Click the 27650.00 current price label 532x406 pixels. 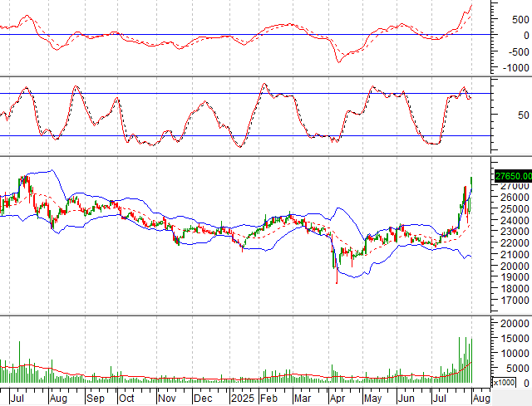tap(514, 176)
